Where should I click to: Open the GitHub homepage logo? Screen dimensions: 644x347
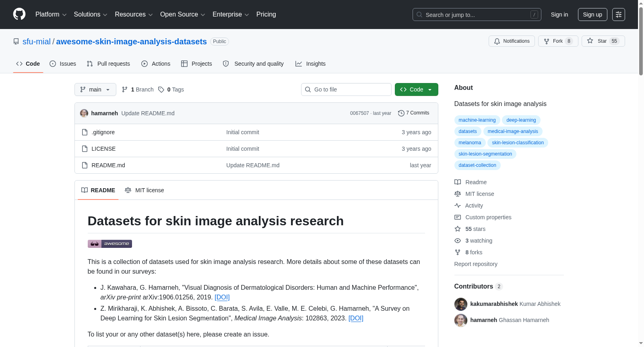(x=19, y=14)
